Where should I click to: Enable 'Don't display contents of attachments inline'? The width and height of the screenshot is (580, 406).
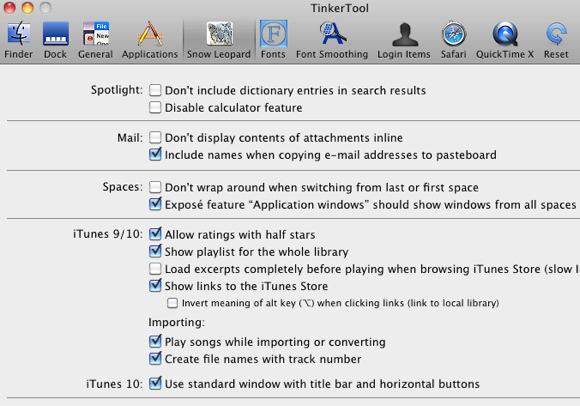155,138
